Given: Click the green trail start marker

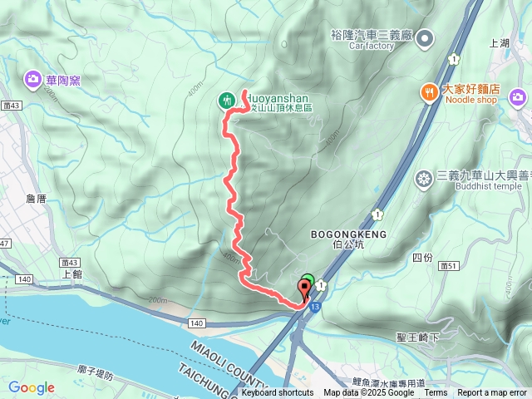Looking at the screenshot, I should (x=308, y=279).
